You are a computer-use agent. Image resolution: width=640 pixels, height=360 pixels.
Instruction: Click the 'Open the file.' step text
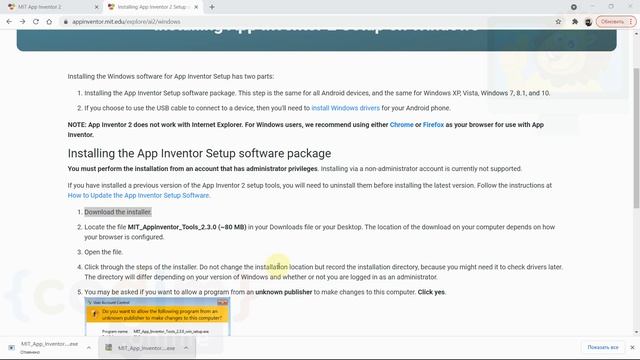tap(104, 252)
